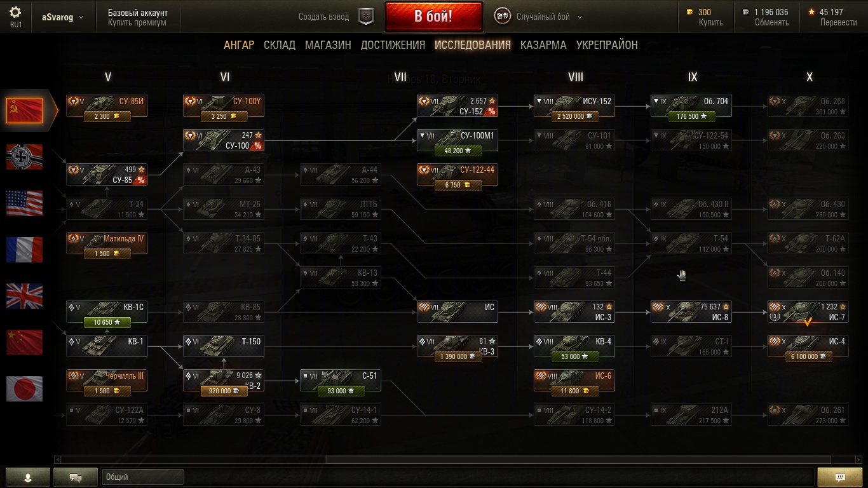Select the ИС-7 tank node

808,312
